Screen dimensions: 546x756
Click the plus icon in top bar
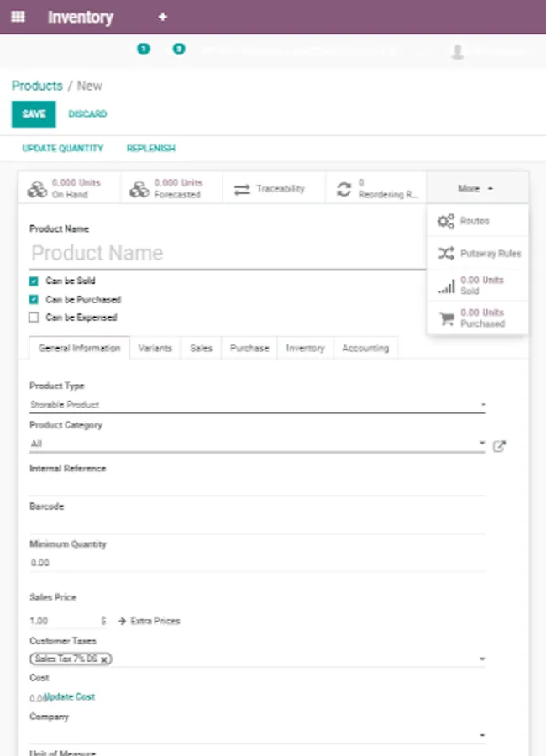163,17
